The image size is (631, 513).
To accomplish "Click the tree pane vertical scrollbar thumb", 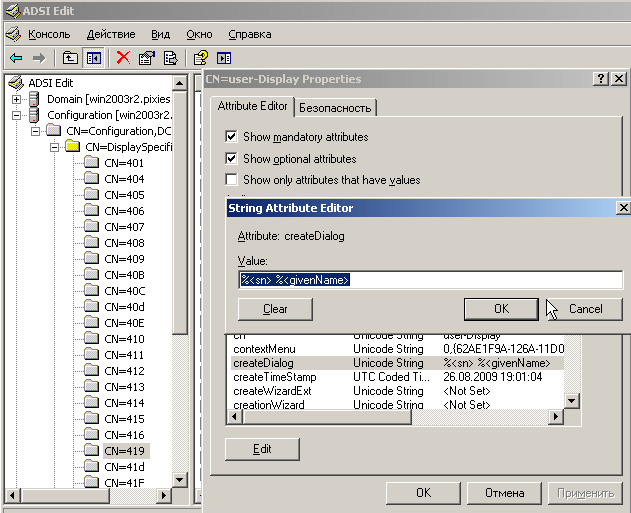I will point(180,212).
